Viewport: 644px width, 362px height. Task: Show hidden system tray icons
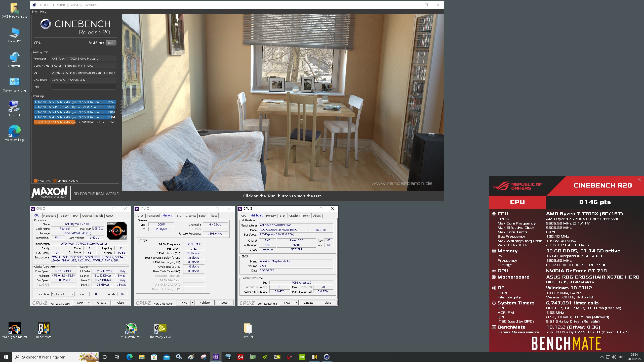pyautogui.click(x=602, y=357)
